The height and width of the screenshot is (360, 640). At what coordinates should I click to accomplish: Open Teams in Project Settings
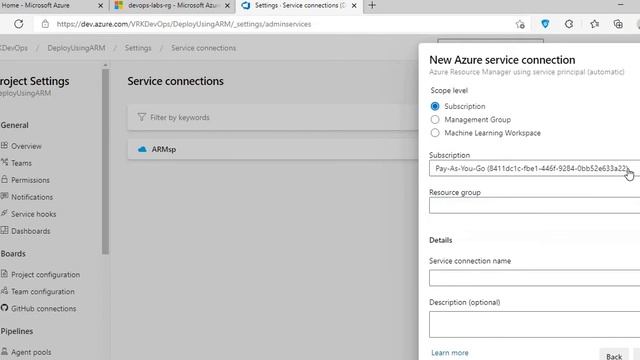click(x=21, y=163)
